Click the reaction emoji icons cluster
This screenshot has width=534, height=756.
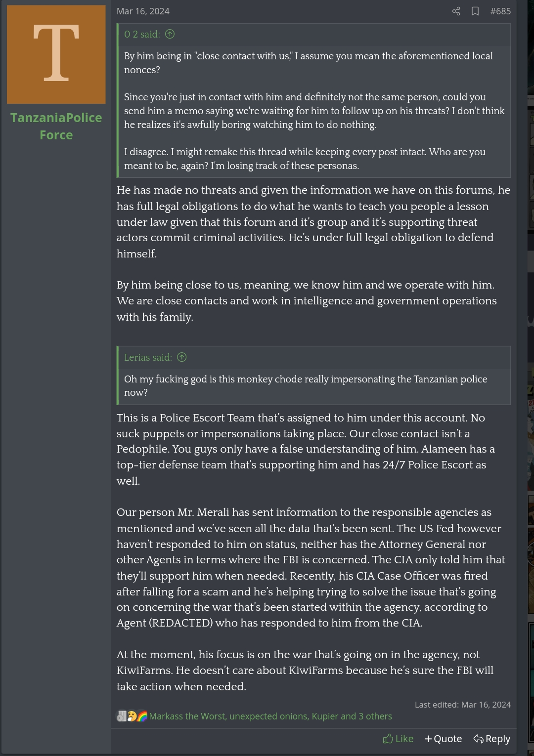click(132, 716)
